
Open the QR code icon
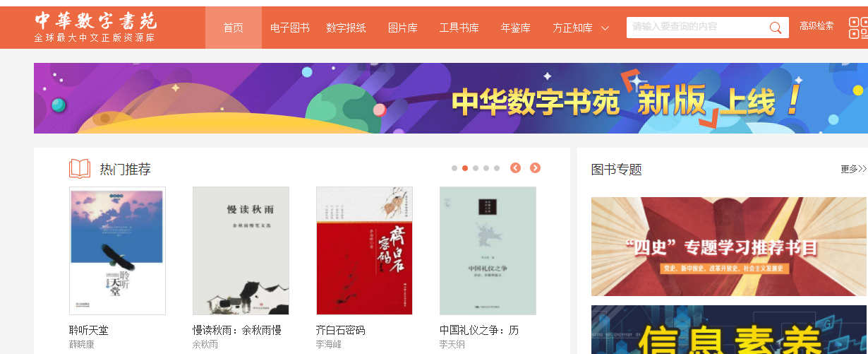tap(858, 28)
